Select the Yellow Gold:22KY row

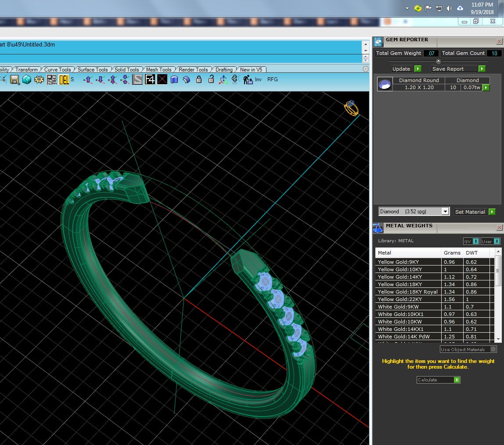(x=435, y=299)
